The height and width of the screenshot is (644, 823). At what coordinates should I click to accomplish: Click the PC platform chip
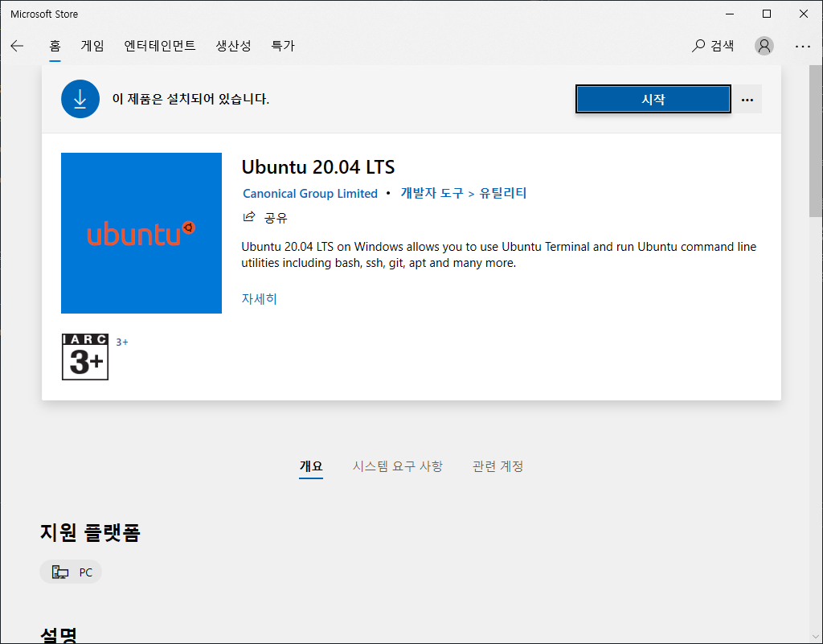coord(71,572)
